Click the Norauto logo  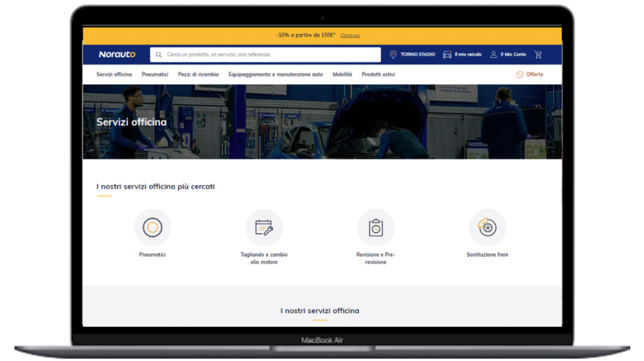tap(117, 55)
